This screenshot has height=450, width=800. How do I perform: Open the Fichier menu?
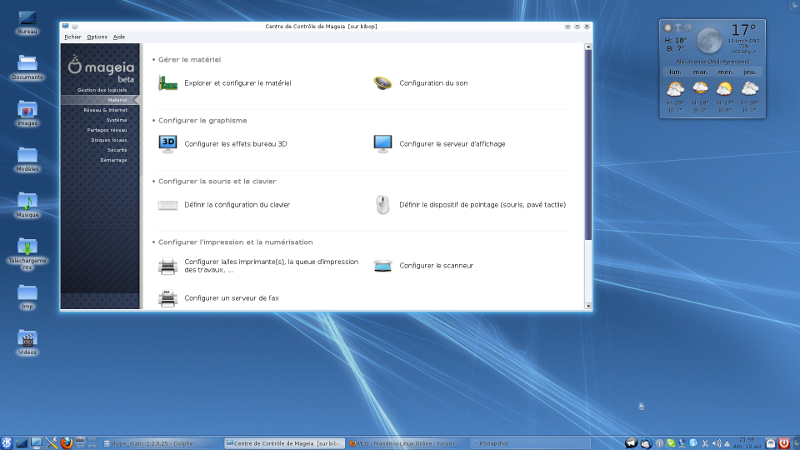point(72,37)
